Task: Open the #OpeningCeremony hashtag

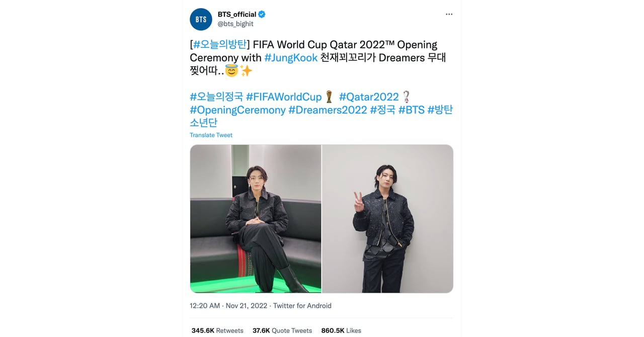Action: tap(237, 109)
